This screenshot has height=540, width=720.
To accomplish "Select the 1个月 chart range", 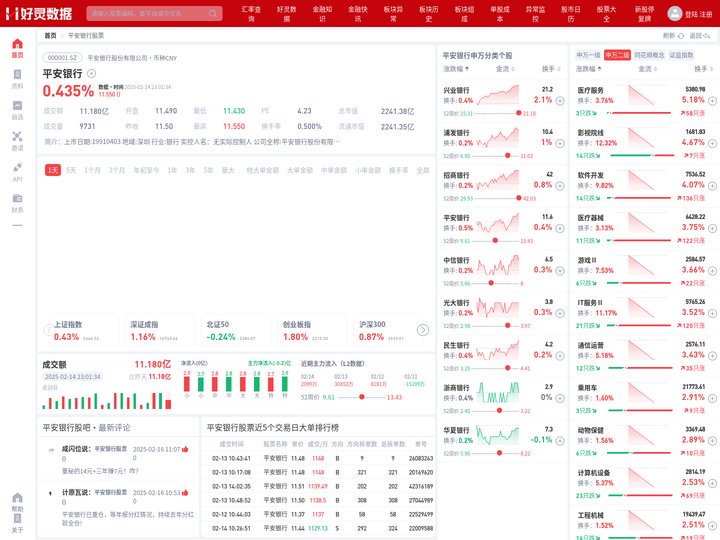I will 92,170.
